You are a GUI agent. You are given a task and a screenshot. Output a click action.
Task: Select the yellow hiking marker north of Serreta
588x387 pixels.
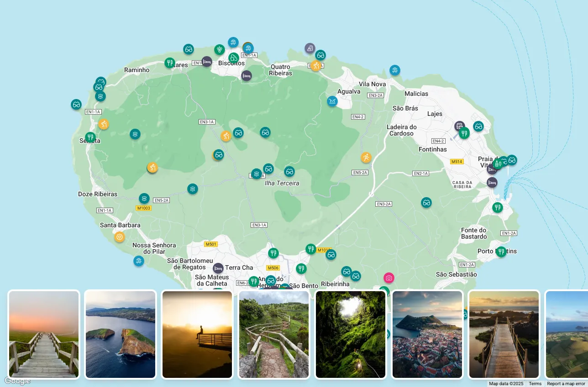click(104, 124)
